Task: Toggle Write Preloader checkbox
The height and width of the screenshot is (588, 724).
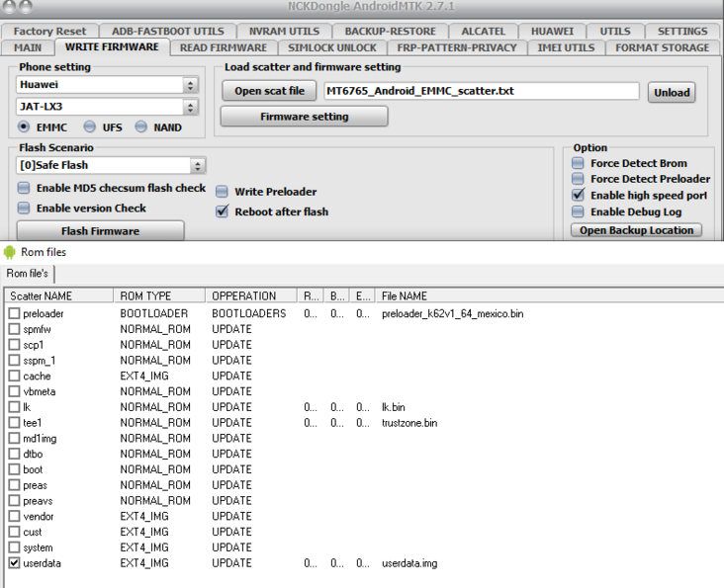Action: pos(223,192)
